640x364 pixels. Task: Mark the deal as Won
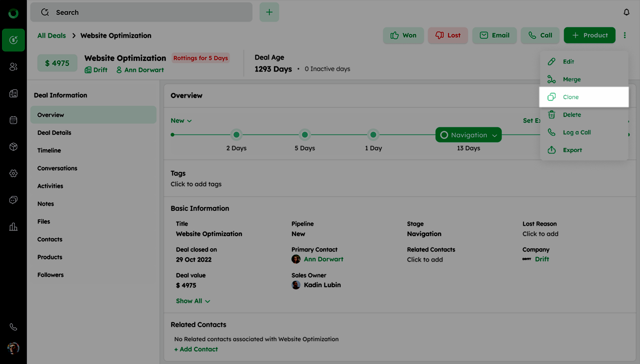403,35
